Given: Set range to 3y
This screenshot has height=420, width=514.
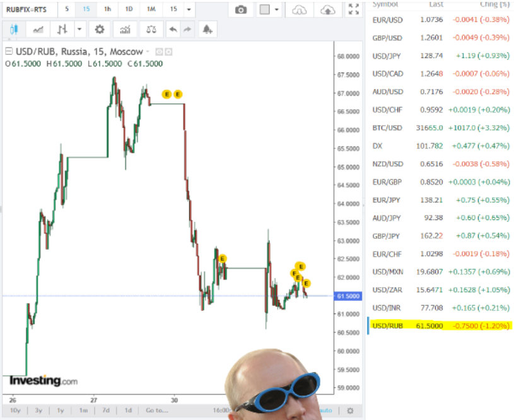Looking at the screenshot, I should click(38, 411).
